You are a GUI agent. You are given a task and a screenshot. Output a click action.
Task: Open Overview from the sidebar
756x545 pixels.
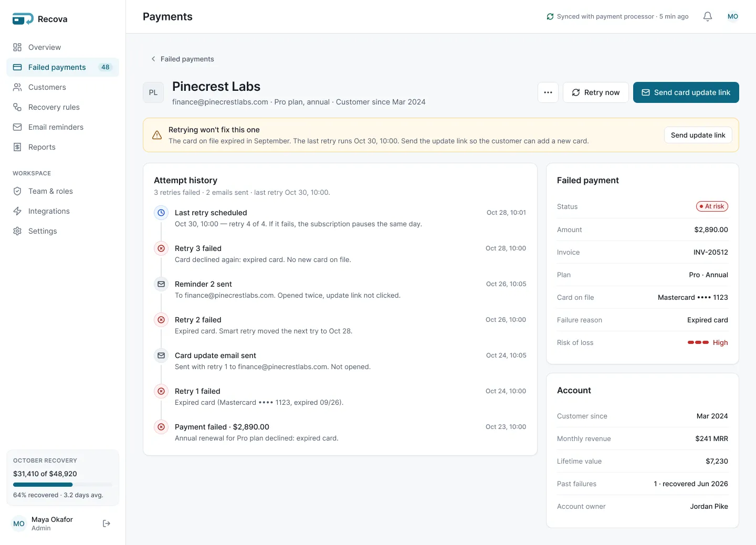[x=62, y=47]
